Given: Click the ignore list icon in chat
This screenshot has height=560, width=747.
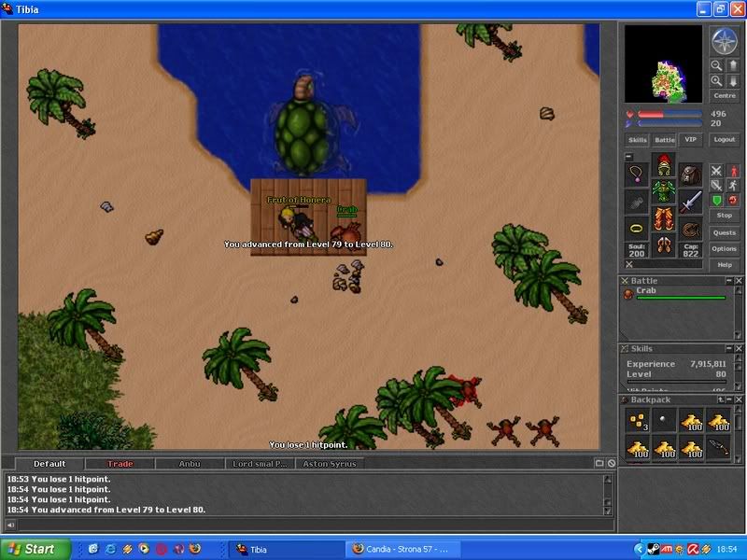Looking at the screenshot, I should click(x=612, y=463).
